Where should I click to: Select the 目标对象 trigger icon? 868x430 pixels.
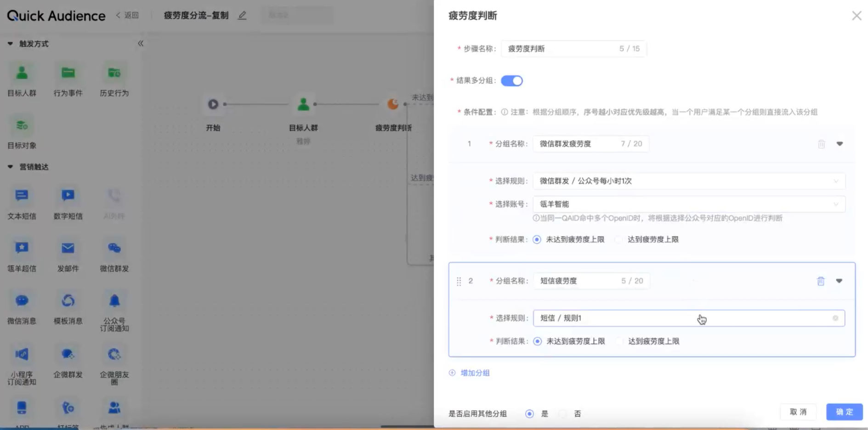pos(22,125)
